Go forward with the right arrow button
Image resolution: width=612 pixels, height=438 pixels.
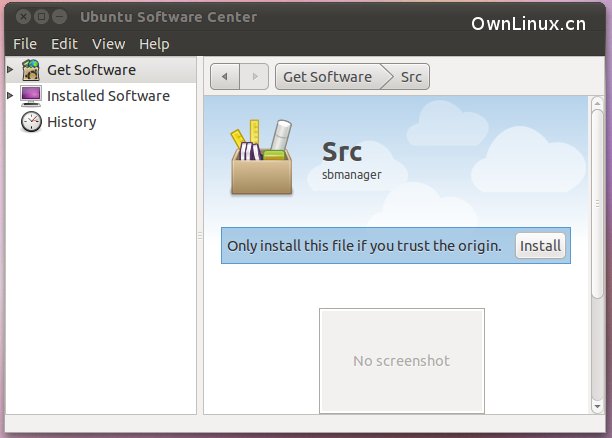[254, 77]
